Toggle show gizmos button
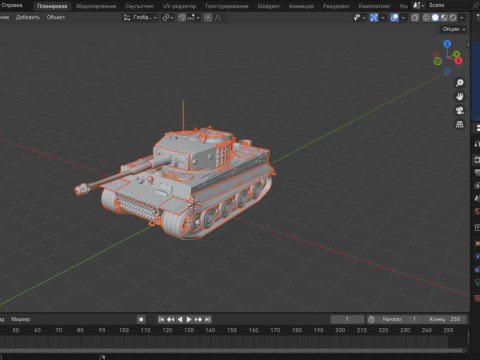This screenshot has width=480, height=360. click(x=374, y=17)
